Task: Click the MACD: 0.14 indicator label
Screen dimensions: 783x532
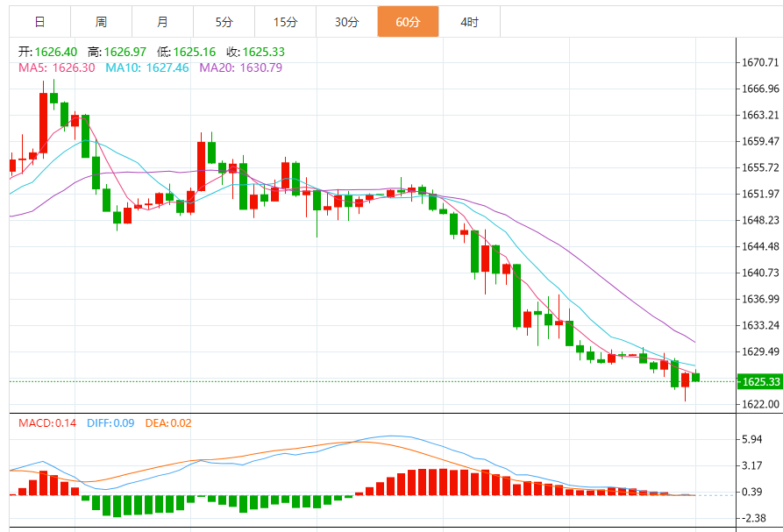Action: point(47,423)
